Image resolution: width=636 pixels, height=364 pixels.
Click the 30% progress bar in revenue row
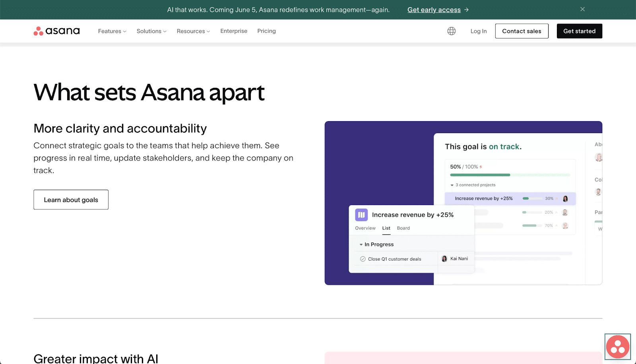(x=532, y=198)
